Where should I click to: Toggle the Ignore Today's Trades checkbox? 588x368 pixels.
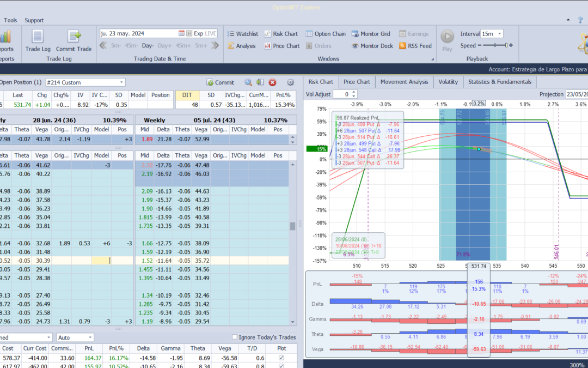(x=235, y=337)
